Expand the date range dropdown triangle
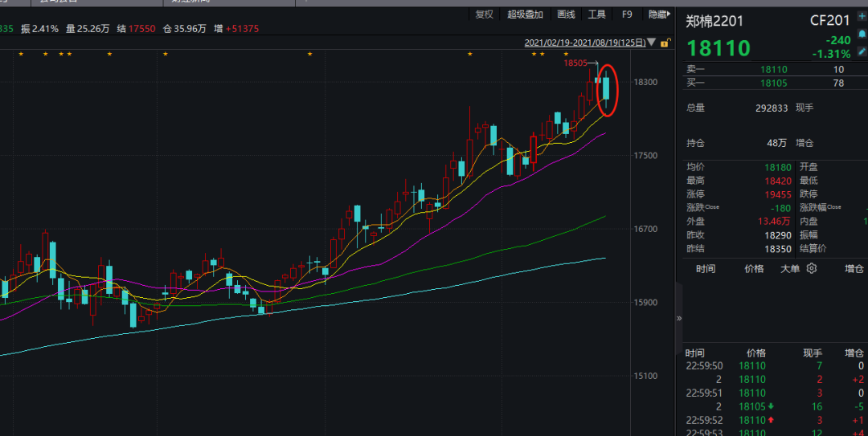Viewport: 868px width, 436px height. [652, 43]
